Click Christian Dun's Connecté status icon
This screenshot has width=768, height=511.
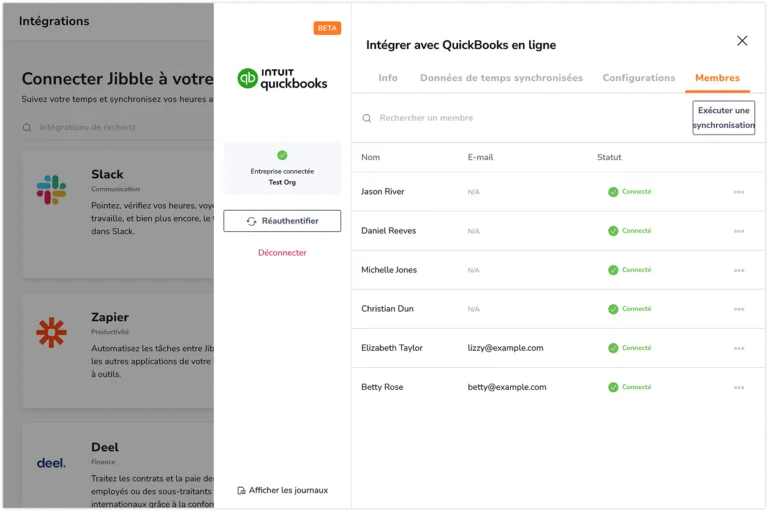(x=613, y=309)
